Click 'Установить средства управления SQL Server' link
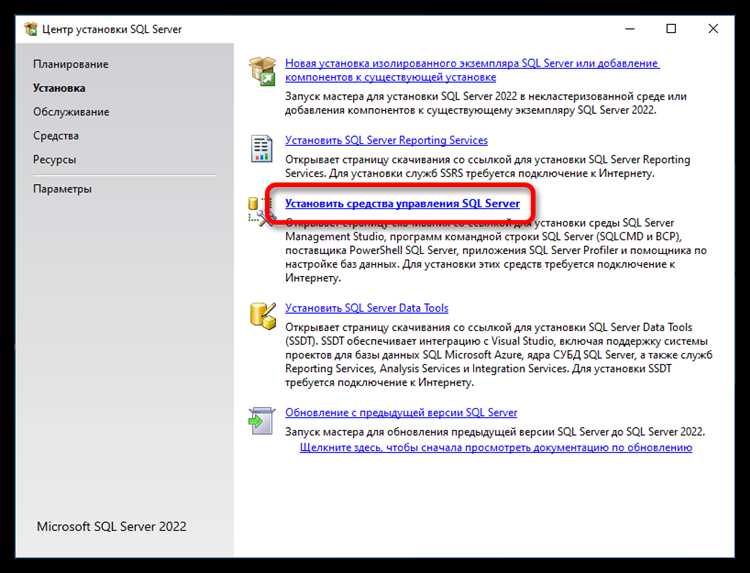This screenshot has height=573, width=750. pos(402,203)
